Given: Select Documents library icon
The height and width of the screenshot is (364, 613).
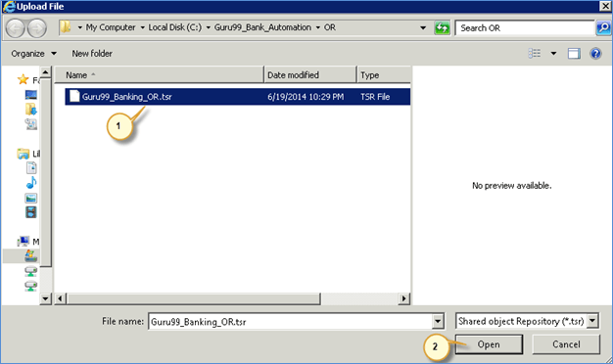Looking at the screenshot, I should point(31,168).
